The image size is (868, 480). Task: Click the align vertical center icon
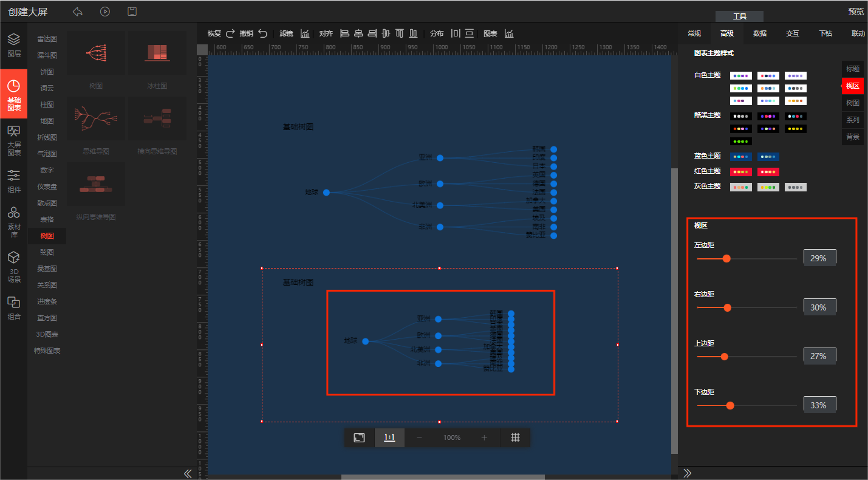pyautogui.click(x=386, y=33)
